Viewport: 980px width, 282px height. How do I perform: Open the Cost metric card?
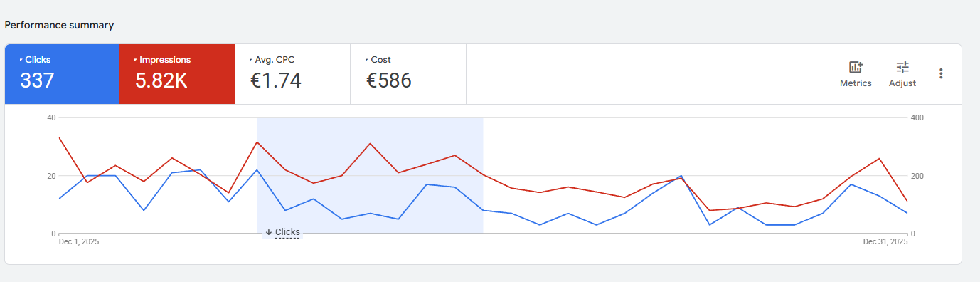pyautogui.click(x=408, y=74)
